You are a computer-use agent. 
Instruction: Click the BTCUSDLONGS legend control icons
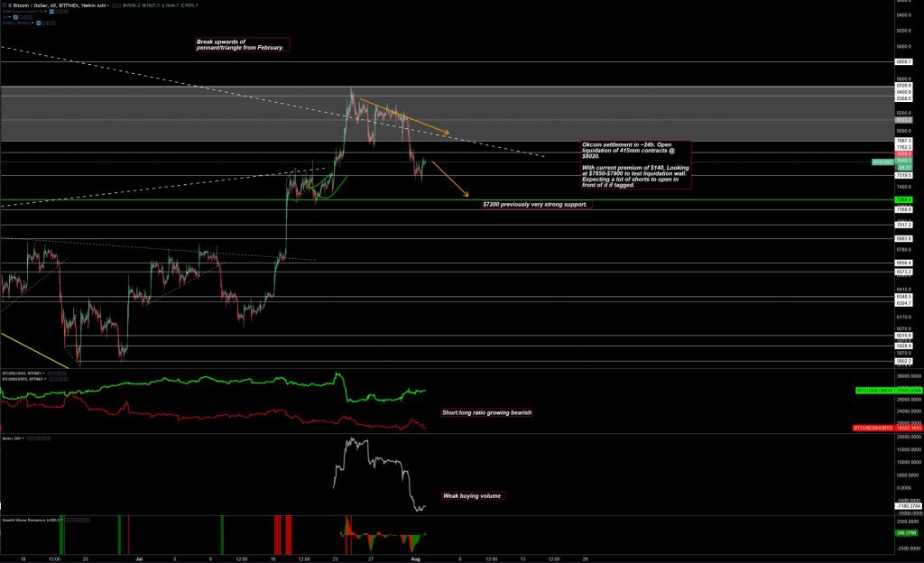(57, 372)
